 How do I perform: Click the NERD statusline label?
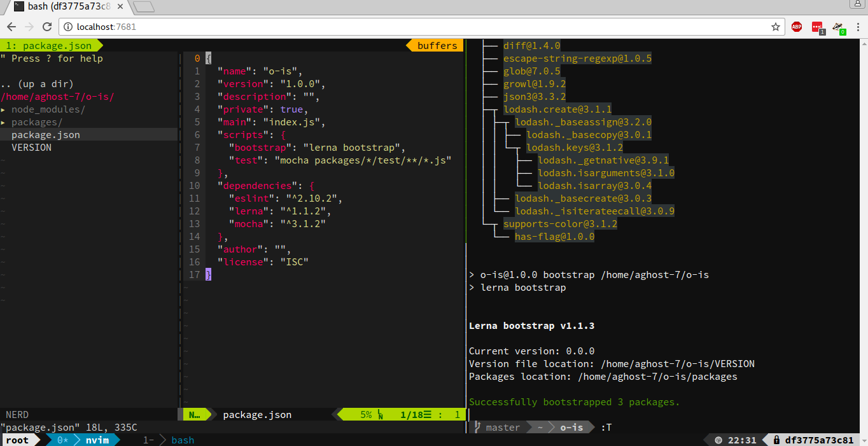[x=17, y=415]
